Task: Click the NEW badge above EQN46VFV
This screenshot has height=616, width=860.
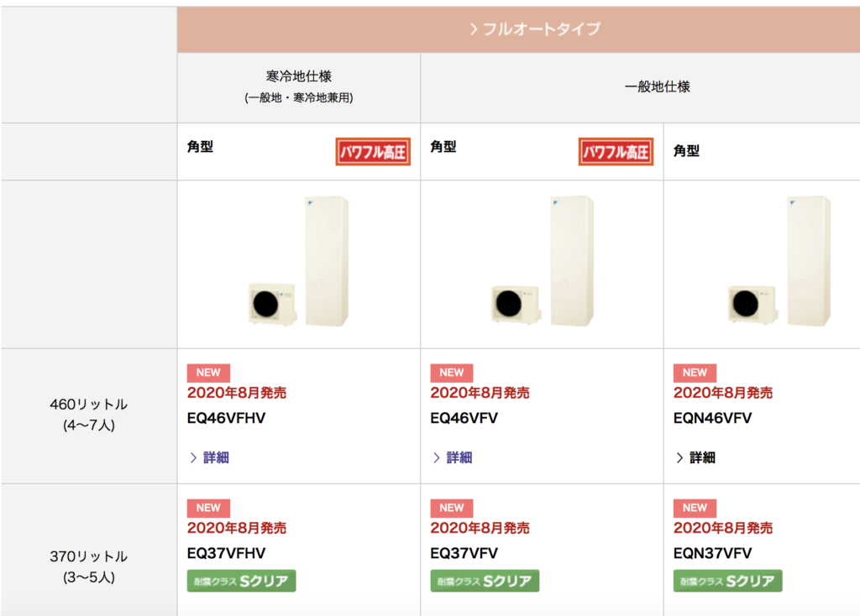Action: (695, 373)
